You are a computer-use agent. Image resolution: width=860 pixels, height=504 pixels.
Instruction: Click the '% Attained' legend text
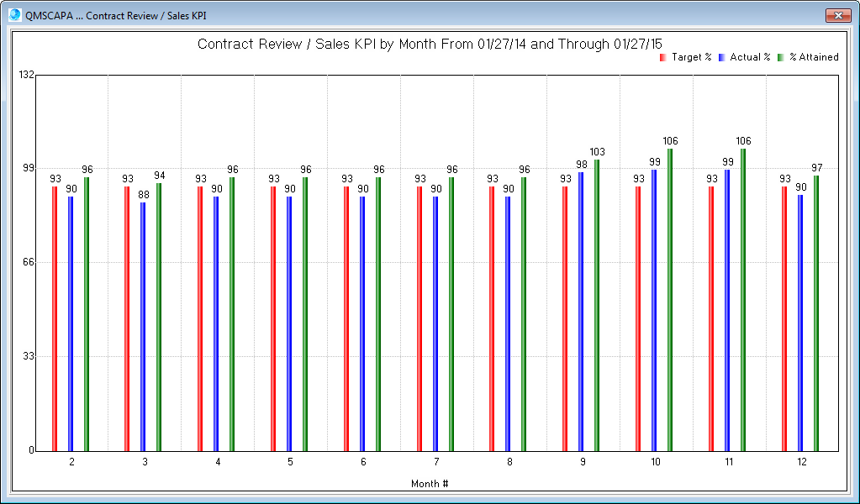pos(813,57)
